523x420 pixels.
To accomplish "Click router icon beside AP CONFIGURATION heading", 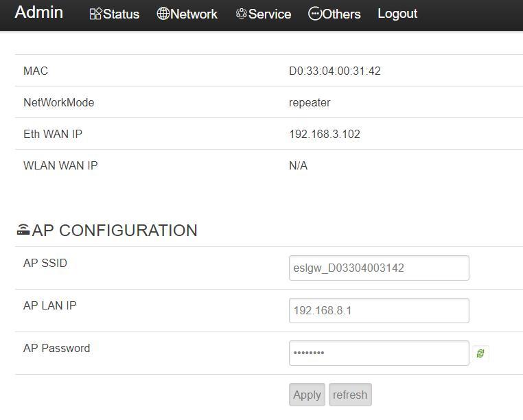I will click(x=23, y=230).
